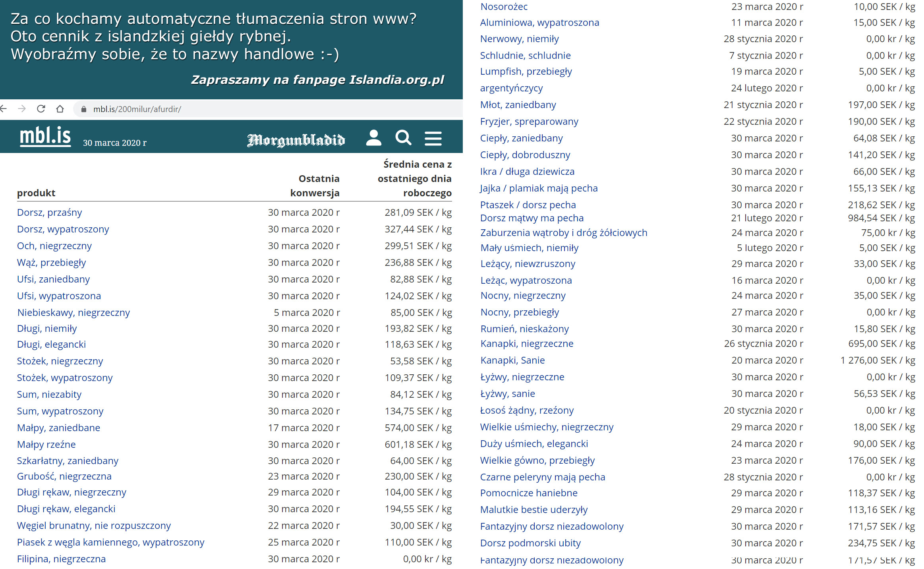Screen dimensions: 924x569
Task: Open 'Piasek z węgla kamiennego, wypatroszony' link
Action: [110, 542]
